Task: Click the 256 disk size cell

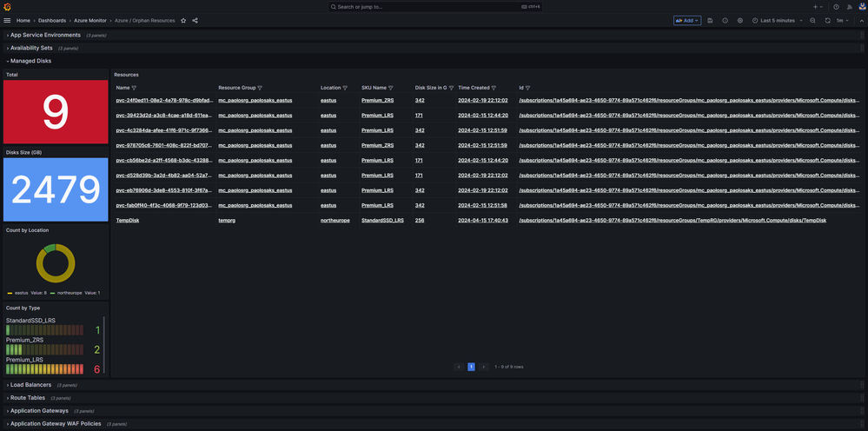Action: pos(419,220)
